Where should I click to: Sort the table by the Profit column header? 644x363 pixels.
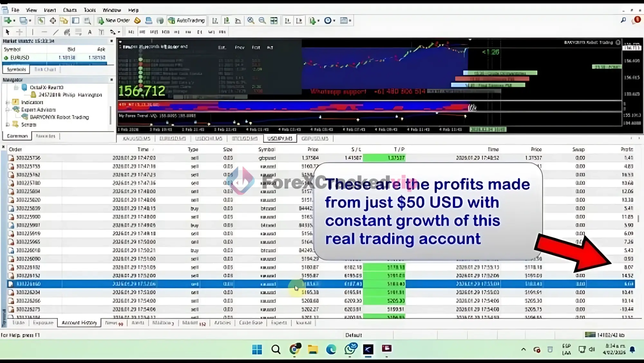coord(627,149)
